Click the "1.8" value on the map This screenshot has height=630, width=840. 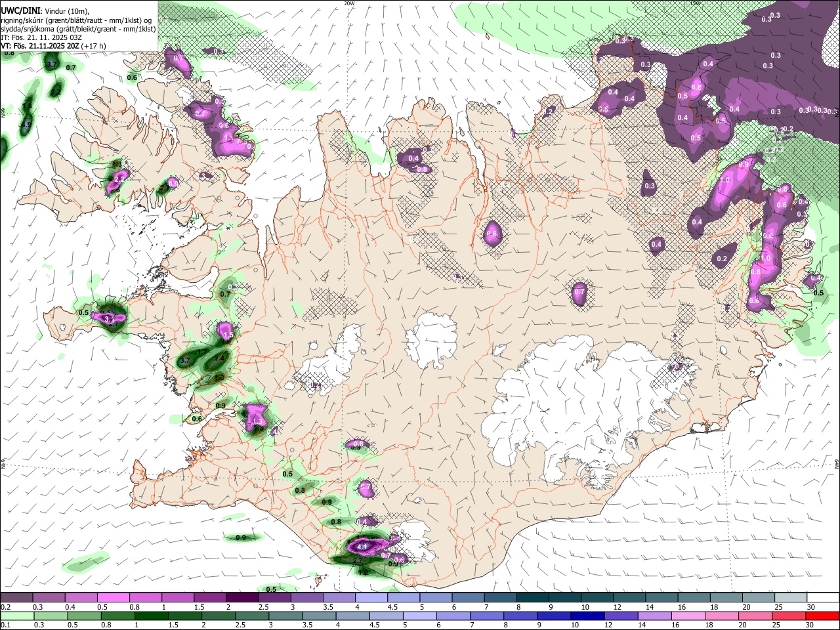point(27,106)
